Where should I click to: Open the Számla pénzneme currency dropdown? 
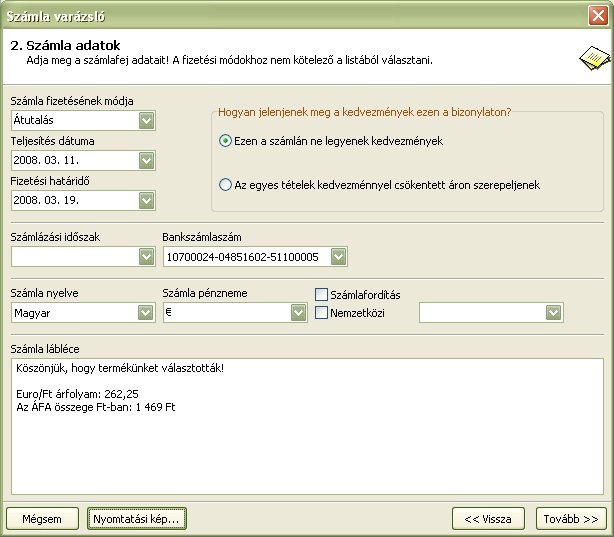pyautogui.click(x=298, y=313)
